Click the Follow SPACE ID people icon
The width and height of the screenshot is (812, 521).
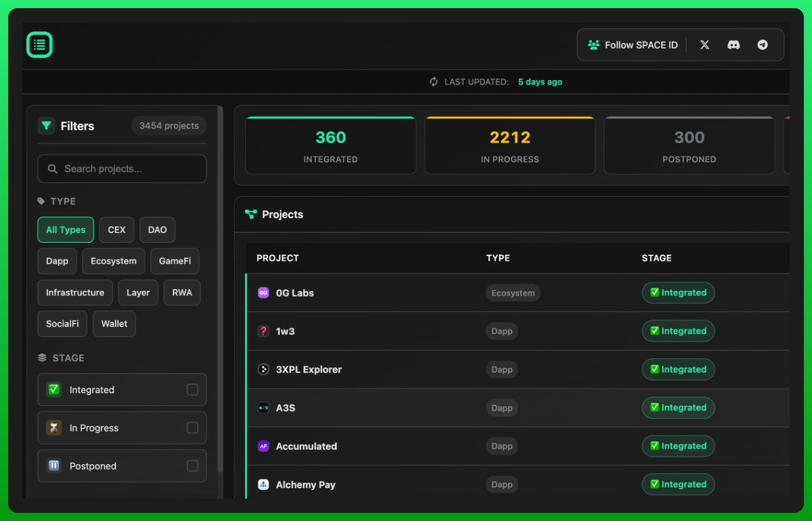[x=593, y=45]
